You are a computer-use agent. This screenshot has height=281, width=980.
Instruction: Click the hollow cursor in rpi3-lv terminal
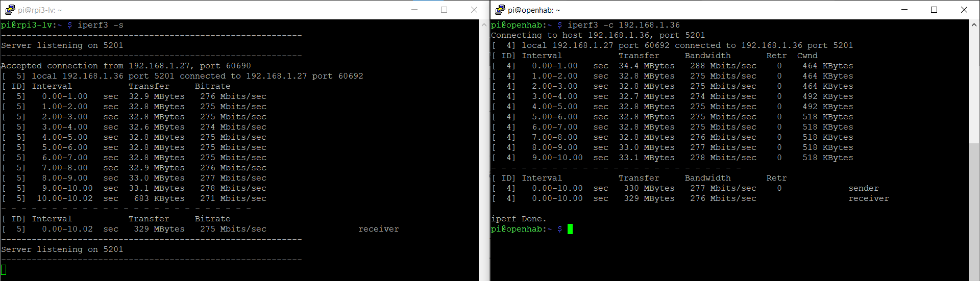click(x=4, y=270)
